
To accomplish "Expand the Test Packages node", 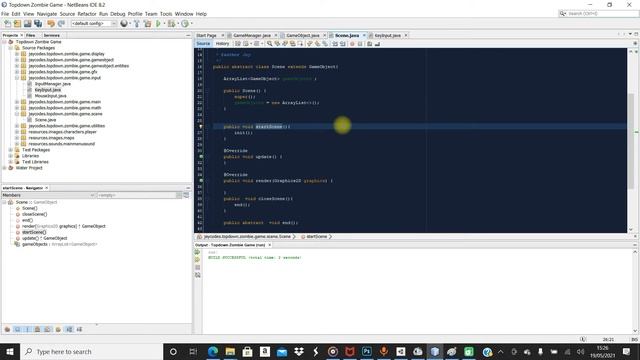I will pos(11,150).
